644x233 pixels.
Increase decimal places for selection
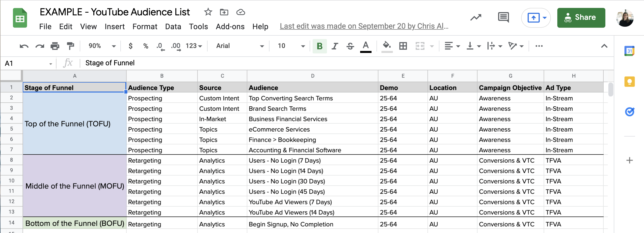click(176, 46)
